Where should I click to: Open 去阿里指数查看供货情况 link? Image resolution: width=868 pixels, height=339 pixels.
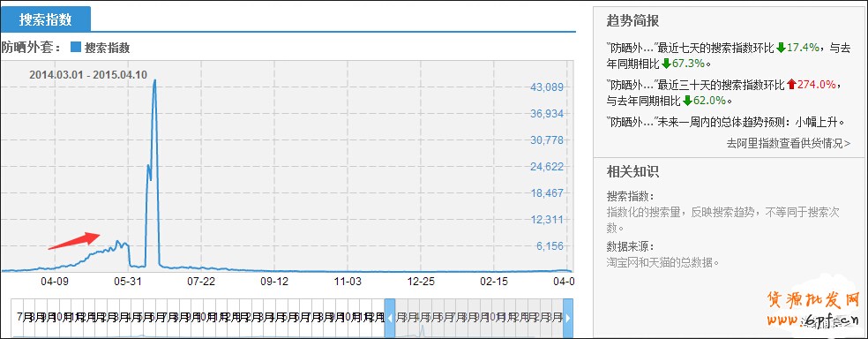789,144
